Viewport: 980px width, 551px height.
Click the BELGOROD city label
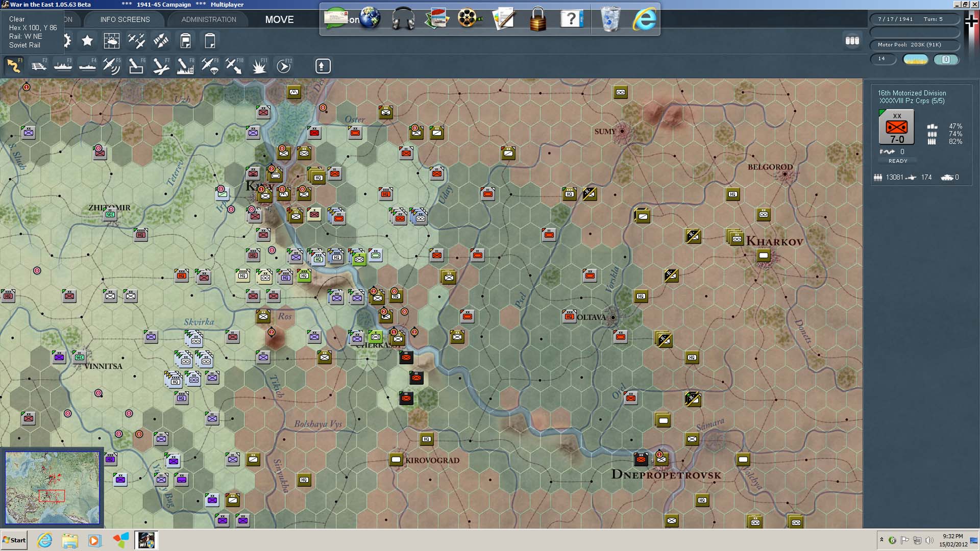point(770,167)
